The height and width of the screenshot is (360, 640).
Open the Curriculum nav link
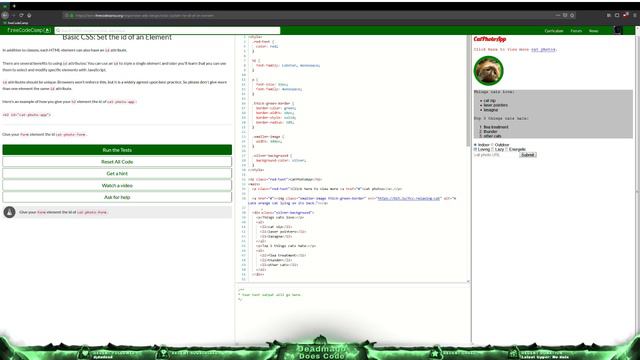pos(554,31)
